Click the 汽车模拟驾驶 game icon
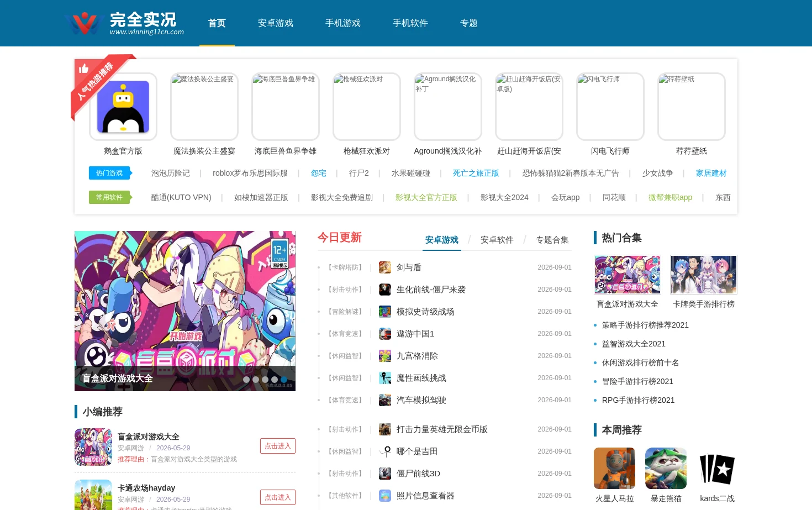 click(x=385, y=400)
